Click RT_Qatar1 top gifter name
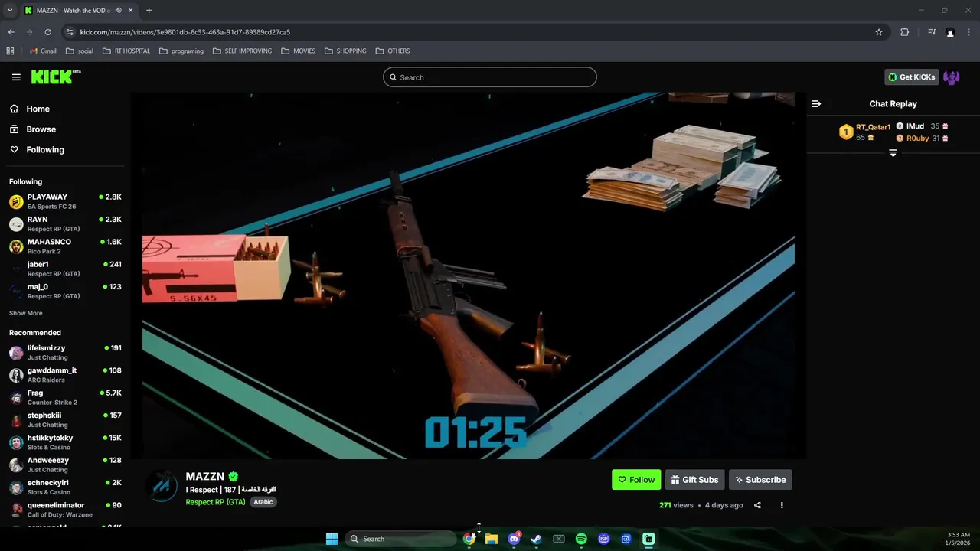This screenshot has width=980, height=551. click(873, 127)
